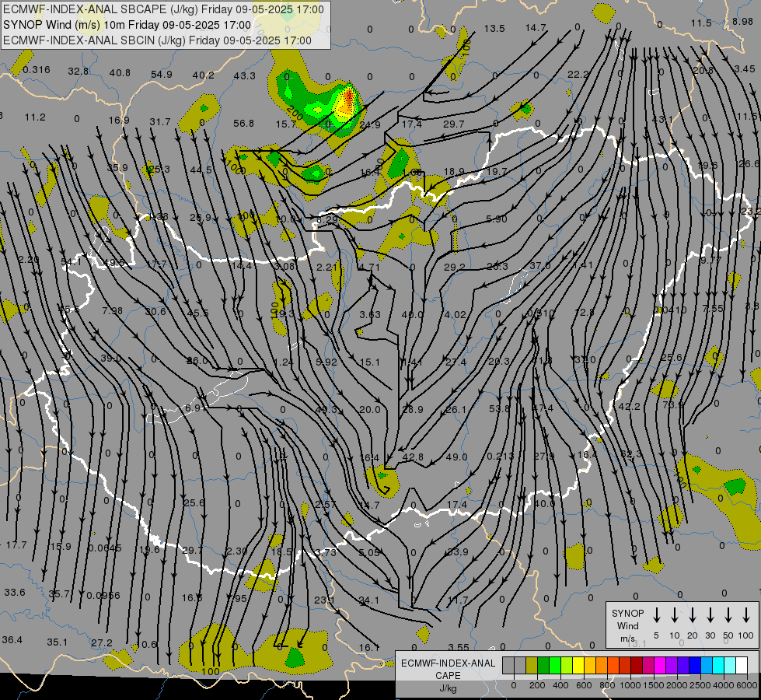
Task: Click the map value 53.8
Action: pos(499,409)
